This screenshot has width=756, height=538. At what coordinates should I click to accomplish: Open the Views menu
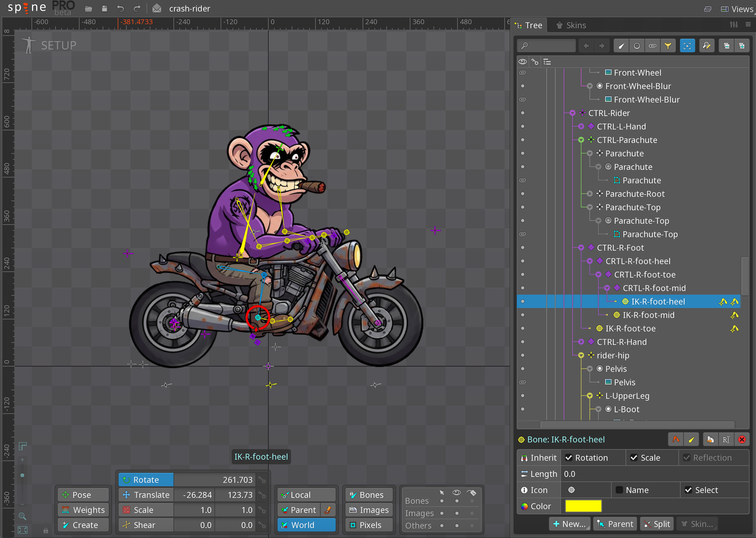point(738,9)
